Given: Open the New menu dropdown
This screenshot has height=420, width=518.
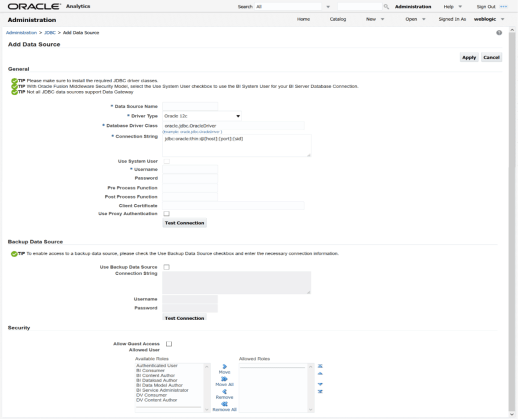Looking at the screenshot, I should [x=382, y=19].
